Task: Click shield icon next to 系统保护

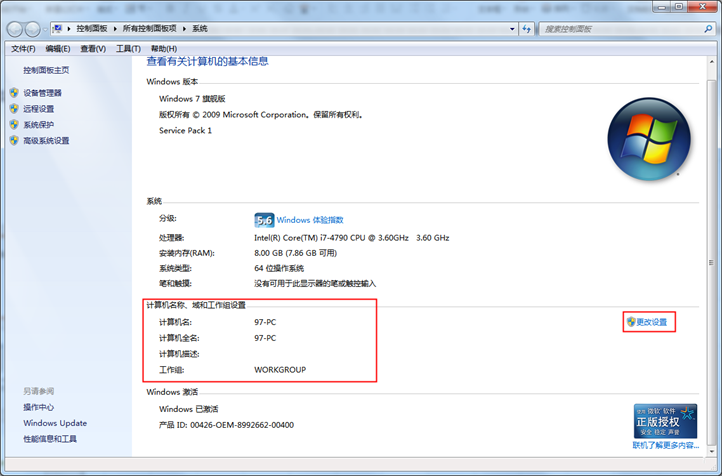Action: point(14,125)
